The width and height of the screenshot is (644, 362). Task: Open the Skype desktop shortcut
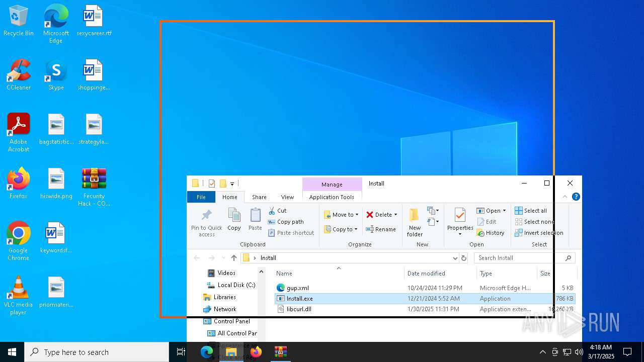click(56, 75)
